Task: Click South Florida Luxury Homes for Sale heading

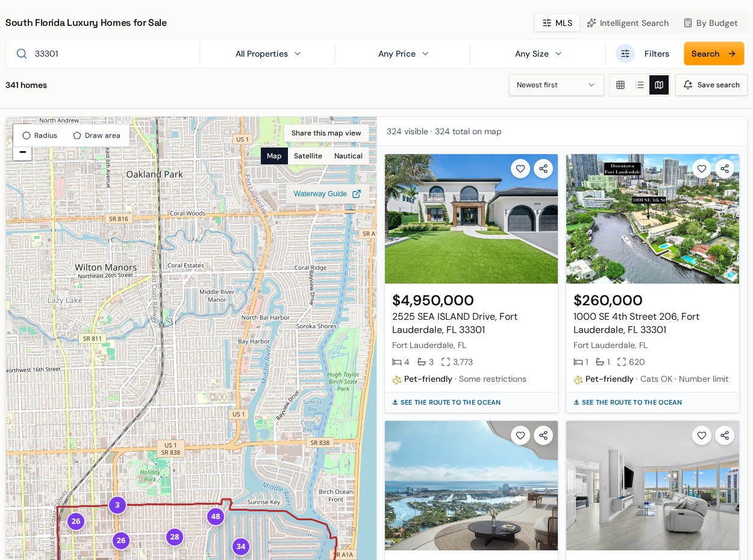Action: tap(86, 23)
